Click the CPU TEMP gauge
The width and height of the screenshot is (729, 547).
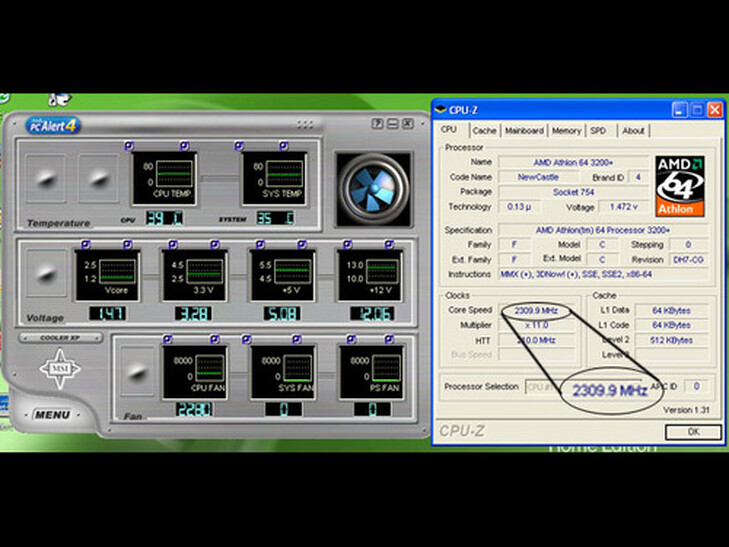coord(165,179)
